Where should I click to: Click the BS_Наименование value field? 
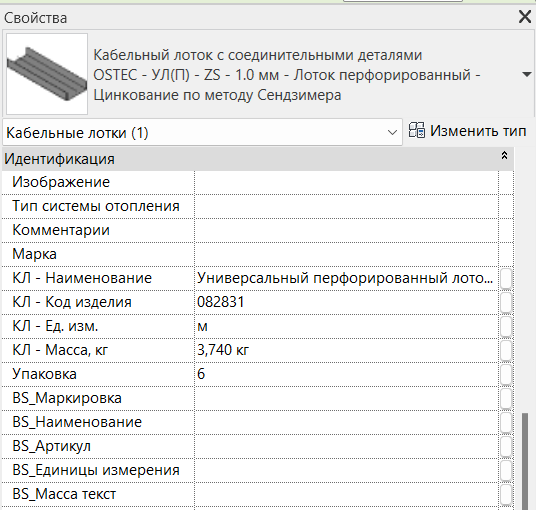[x=346, y=422]
